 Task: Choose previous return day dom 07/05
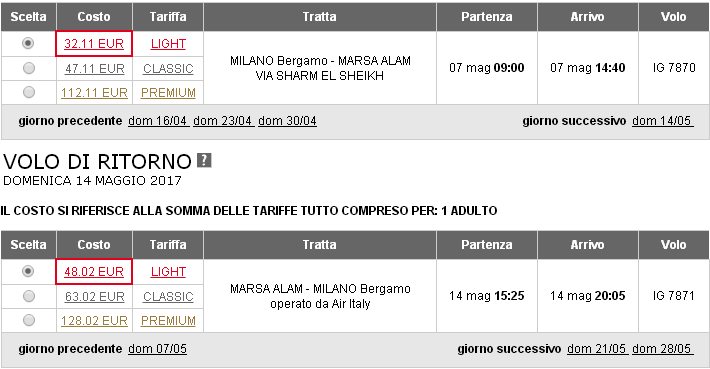pos(158,349)
